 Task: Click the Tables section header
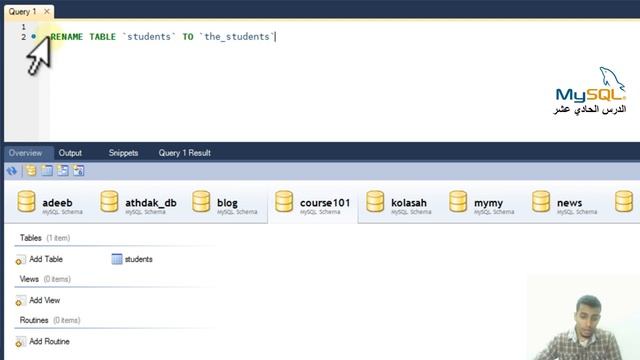click(x=45, y=238)
